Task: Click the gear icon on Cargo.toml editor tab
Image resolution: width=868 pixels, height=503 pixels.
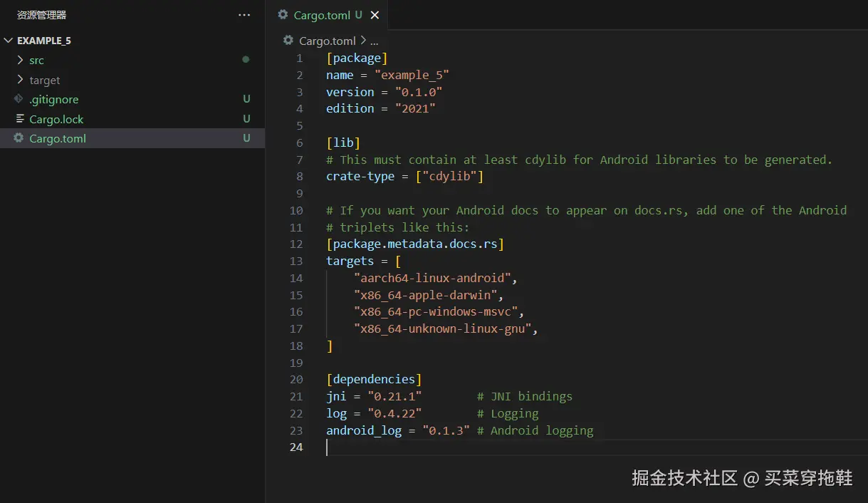Action: 283,15
